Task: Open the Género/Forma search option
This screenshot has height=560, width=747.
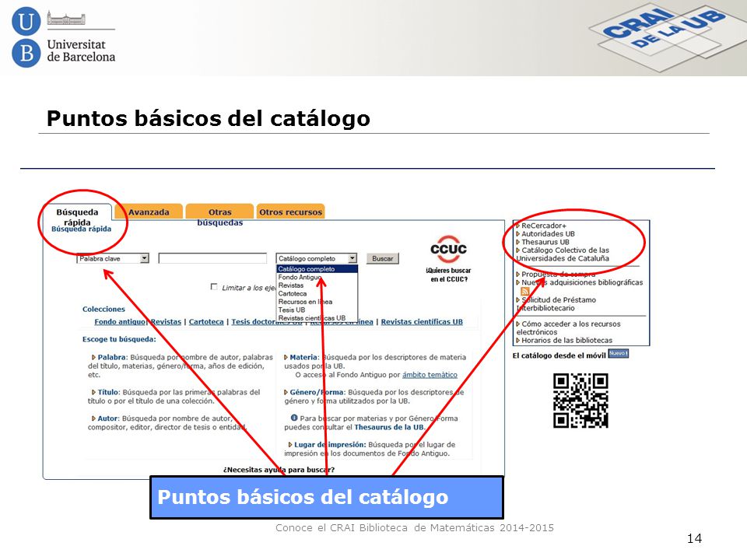Action: pyautogui.click(x=317, y=392)
